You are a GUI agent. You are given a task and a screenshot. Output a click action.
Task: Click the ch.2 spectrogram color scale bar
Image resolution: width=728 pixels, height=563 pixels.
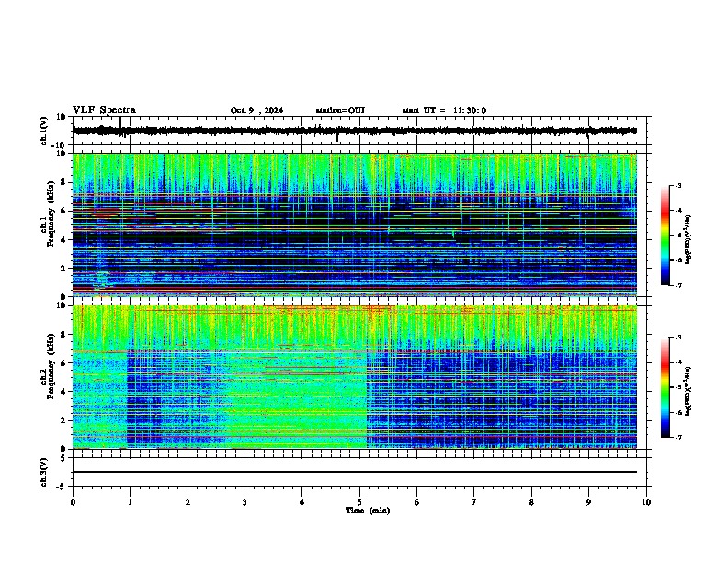point(665,387)
